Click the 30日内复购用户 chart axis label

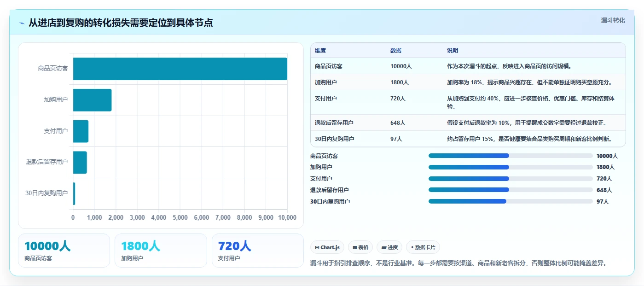[46, 193]
